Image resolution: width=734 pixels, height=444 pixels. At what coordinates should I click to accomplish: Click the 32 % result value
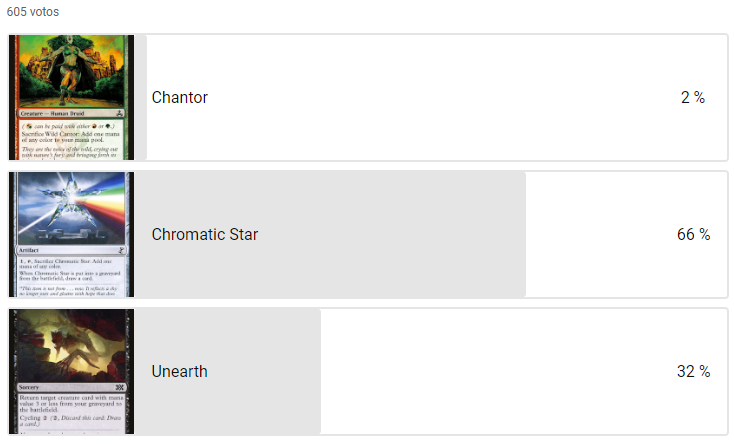coord(693,371)
